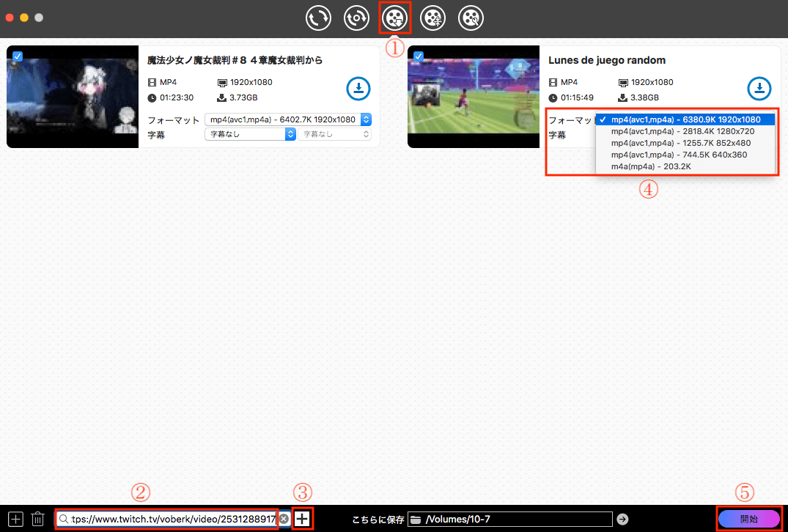Click the add file icon at bottom left
The height and width of the screenshot is (532, 788).
(16, 519)
